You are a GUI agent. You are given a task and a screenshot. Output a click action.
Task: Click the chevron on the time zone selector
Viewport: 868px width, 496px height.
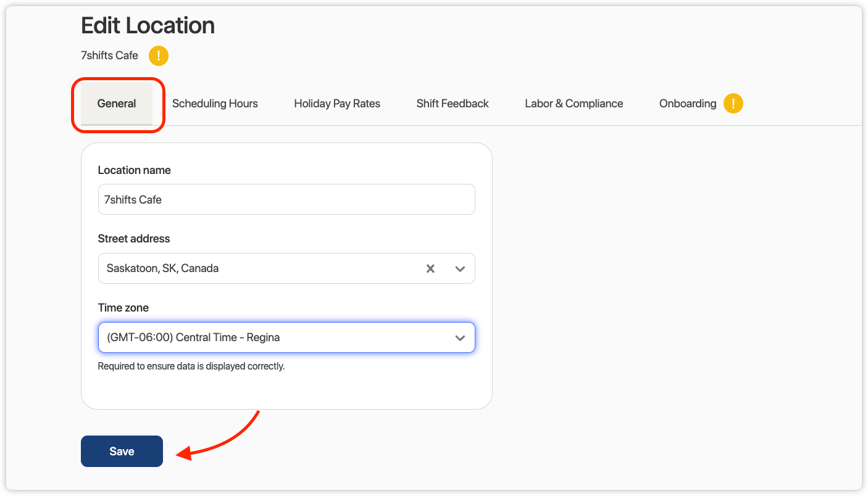coord(460,337)
